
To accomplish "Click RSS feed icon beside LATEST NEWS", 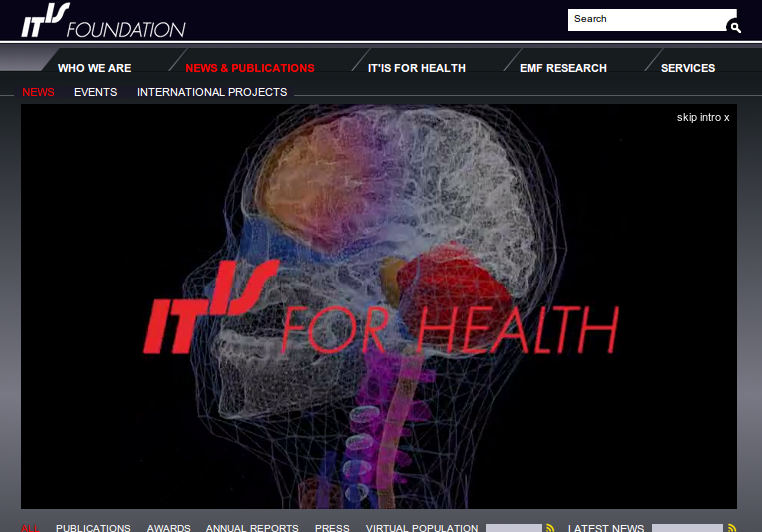I will pyautogui.click(x=732, y=528).
